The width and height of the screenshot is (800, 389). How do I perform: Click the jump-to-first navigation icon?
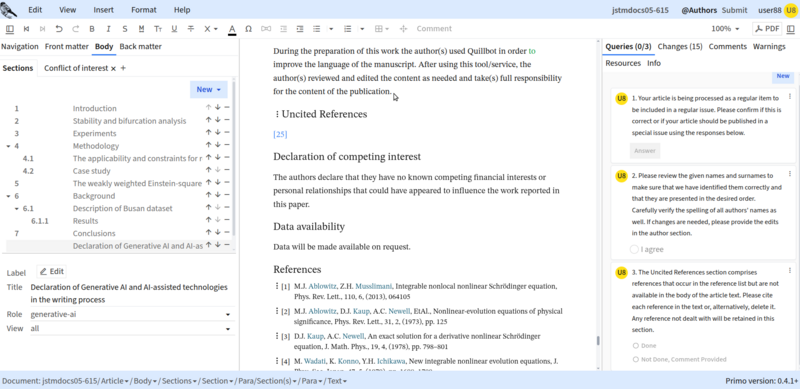27,29
